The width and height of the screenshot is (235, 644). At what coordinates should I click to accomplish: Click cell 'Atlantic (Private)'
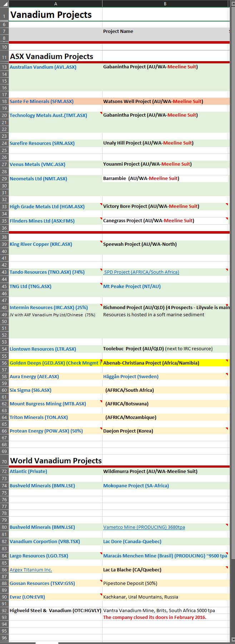55,471
